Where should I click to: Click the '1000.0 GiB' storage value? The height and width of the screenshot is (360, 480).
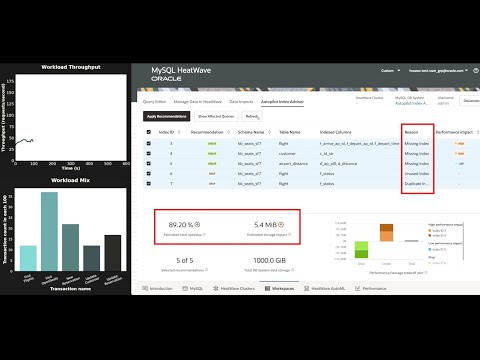coord(269,260)
